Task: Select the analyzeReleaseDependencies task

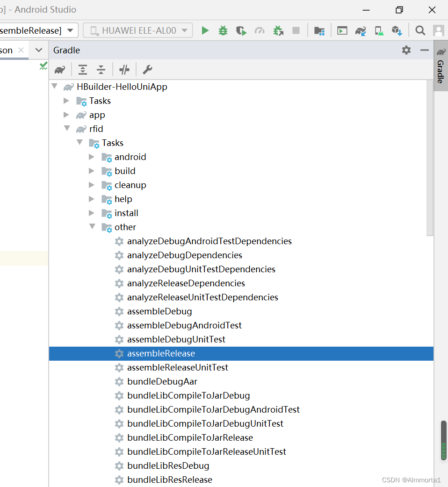Action: pos(186,283)
